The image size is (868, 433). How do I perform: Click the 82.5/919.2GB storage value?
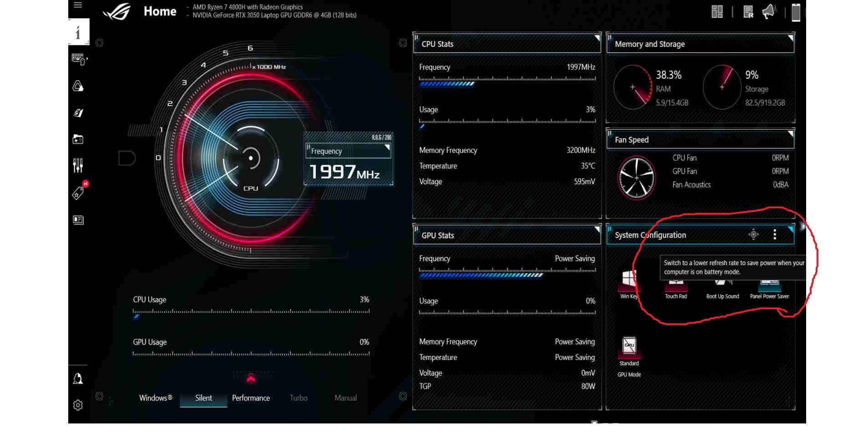(765, 103)
